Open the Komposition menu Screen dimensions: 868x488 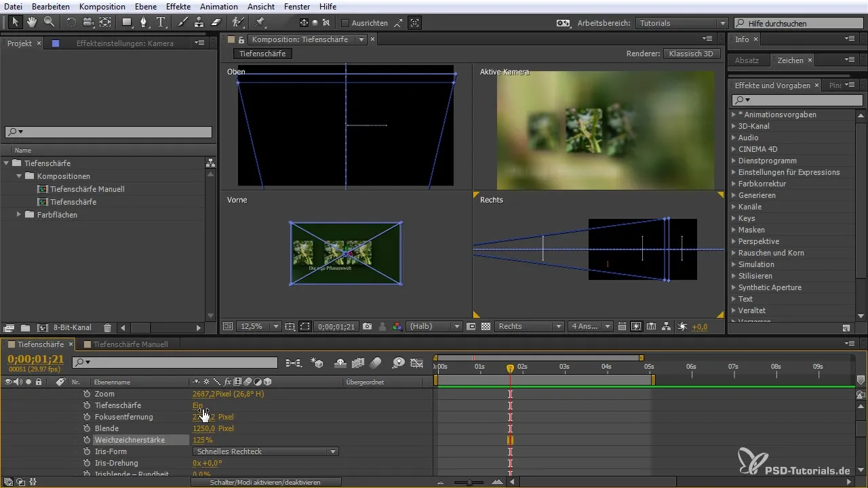102,6
